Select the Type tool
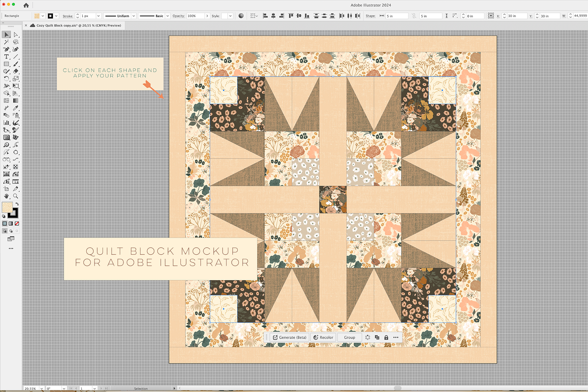Screen dimensions: 588x392 click(x=6, y=57)
